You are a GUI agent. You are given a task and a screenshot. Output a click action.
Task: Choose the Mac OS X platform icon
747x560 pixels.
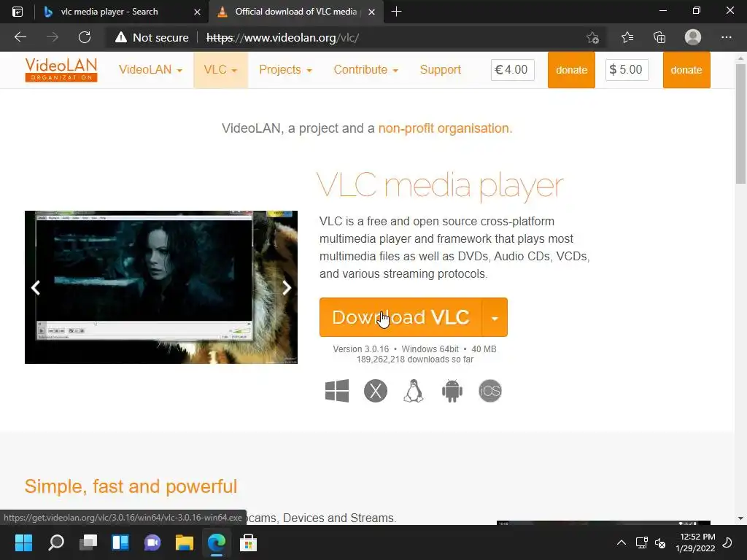click(x=376, y=391)
